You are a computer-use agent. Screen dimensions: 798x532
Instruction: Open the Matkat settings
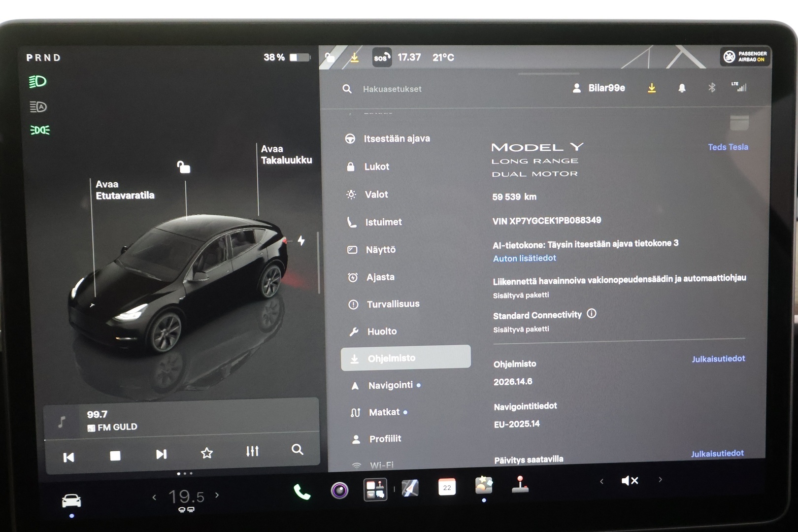pyautogui.click(x=379, y=412)
